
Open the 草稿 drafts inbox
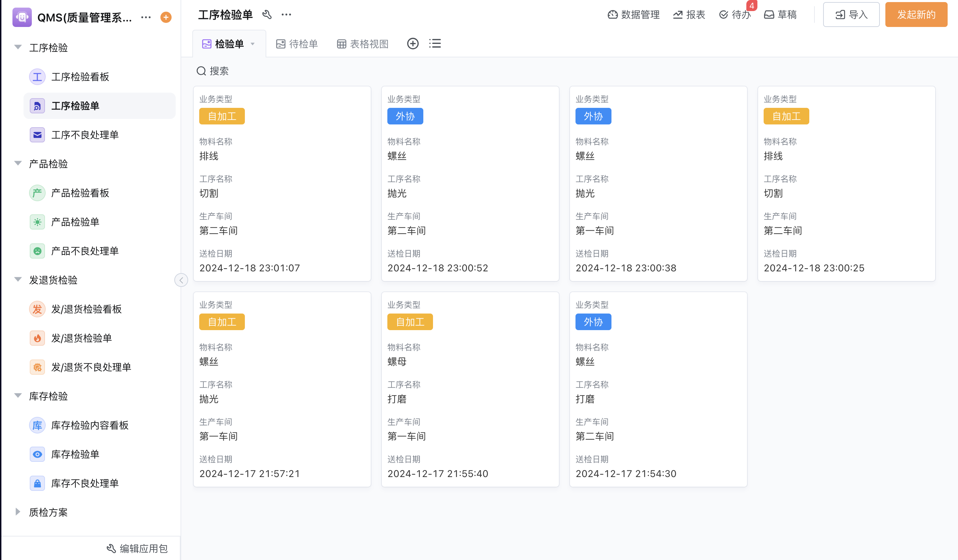[x=780, y=15]
